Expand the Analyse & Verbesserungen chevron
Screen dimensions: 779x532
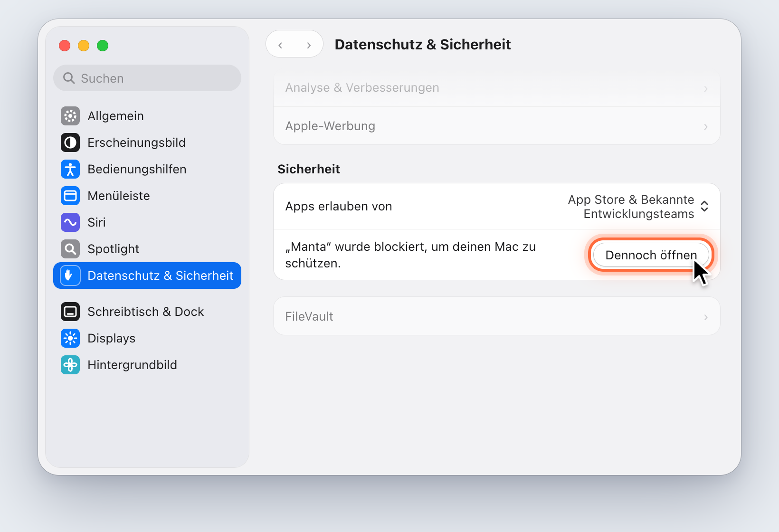[706, 89]
